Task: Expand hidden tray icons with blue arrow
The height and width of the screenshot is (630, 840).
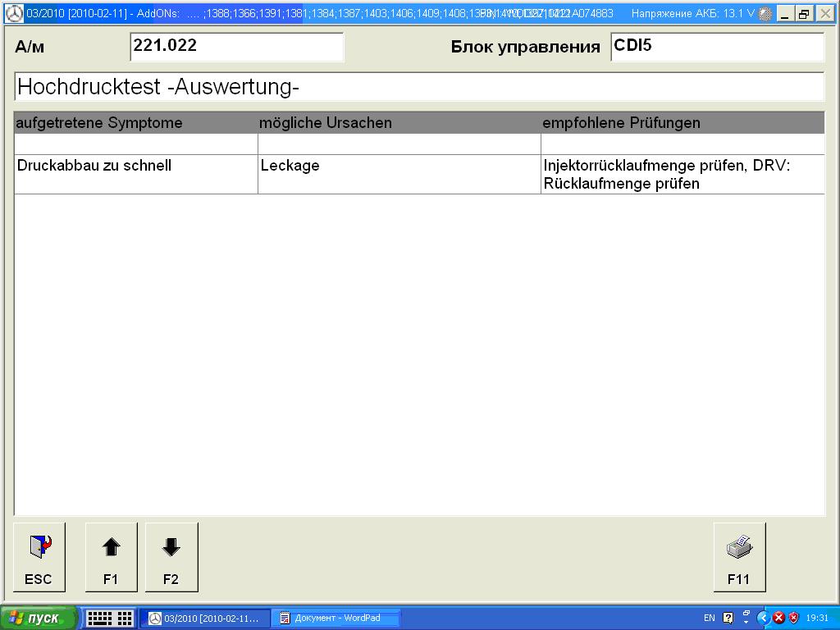Action: pyautogui.click(x=763, y=618)
